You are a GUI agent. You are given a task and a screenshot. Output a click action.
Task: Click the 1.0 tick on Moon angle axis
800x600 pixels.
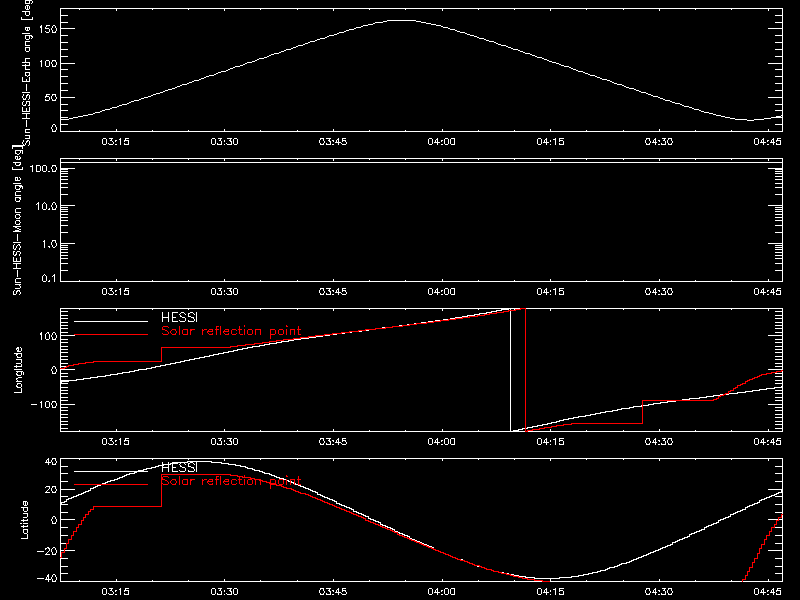[x=49, y=244]
